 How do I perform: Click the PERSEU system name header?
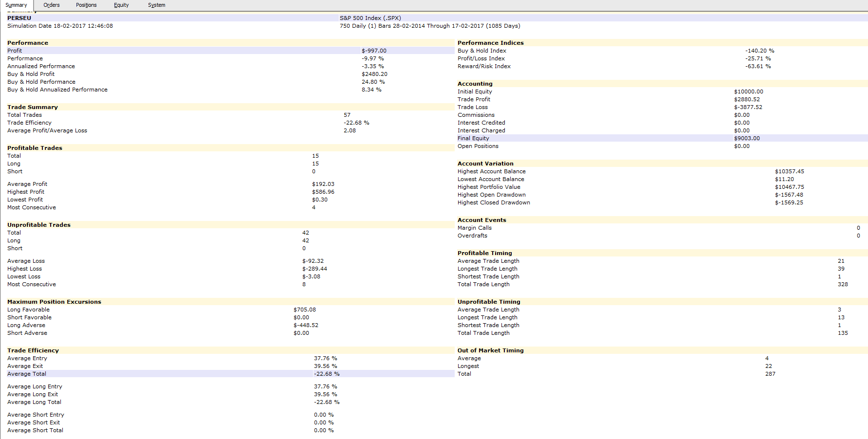pos(19,18)
